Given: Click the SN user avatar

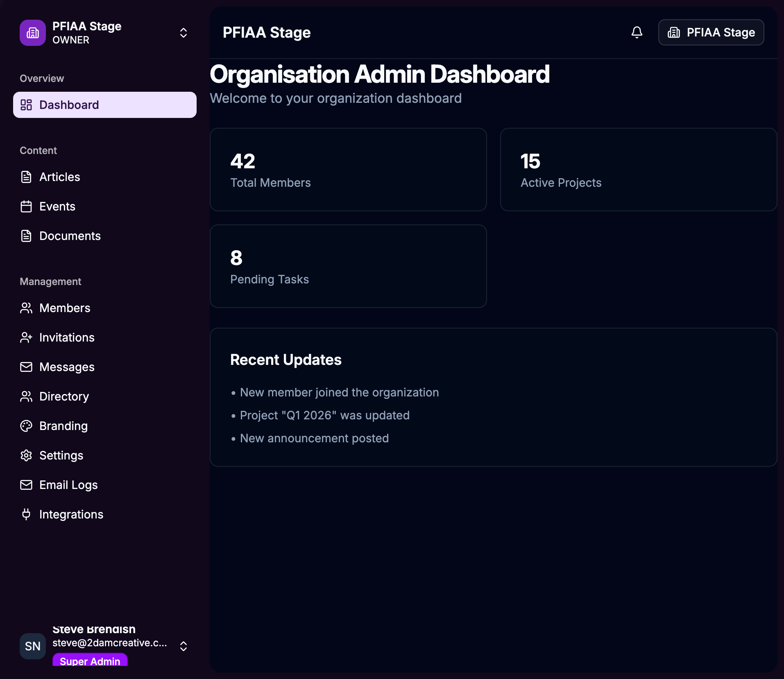Looking at the screenshot, I should coord(33,646).
